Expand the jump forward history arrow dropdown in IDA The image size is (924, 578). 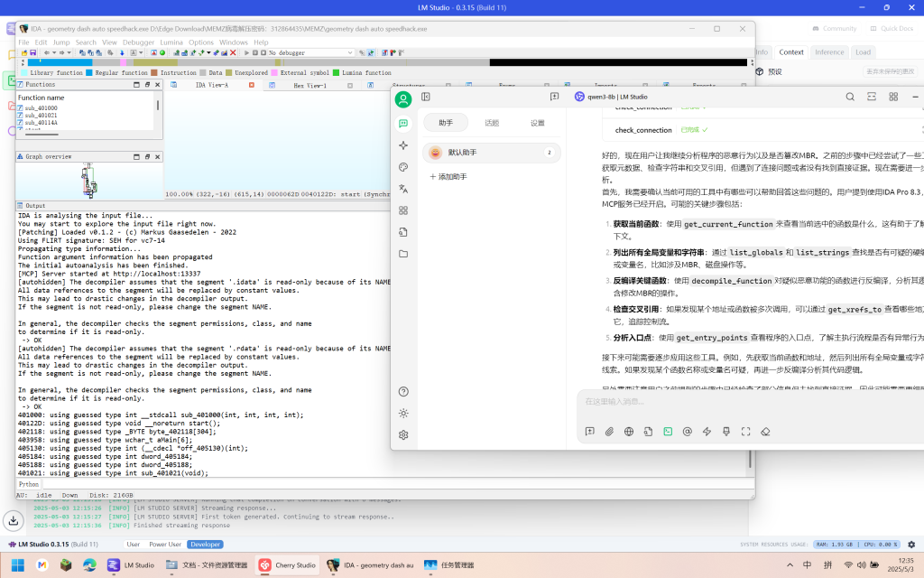[69, 52]
